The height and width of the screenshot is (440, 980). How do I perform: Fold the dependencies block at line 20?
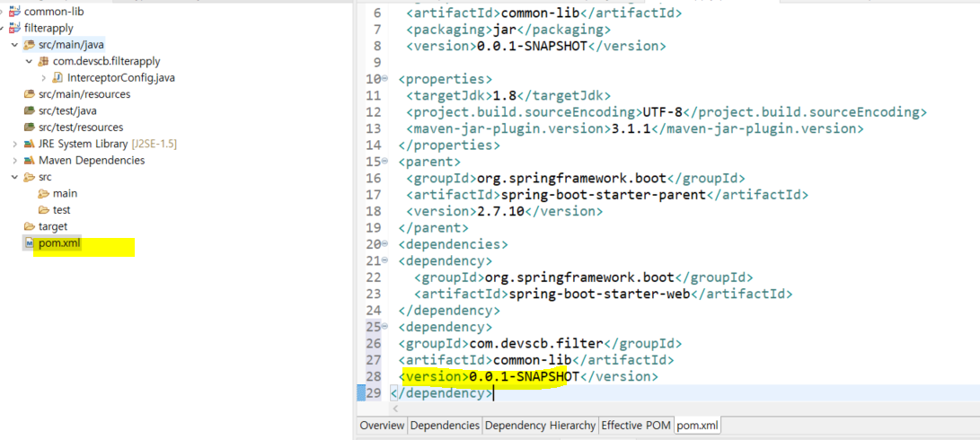[x=384, y=243]
